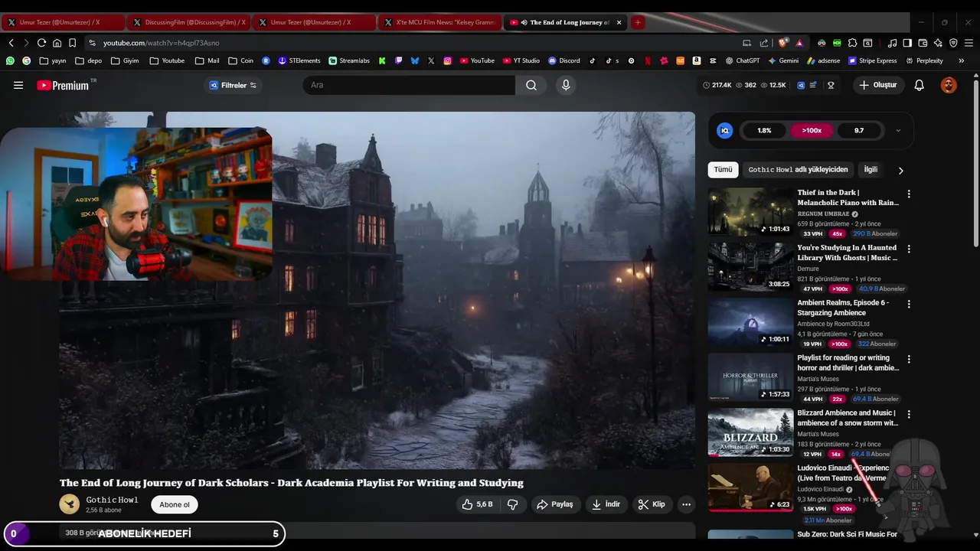The height and width of the screenshot is (551, 980).
Task: Click the Gothic Howl channel avatar
Action: (x=70, y=504)
